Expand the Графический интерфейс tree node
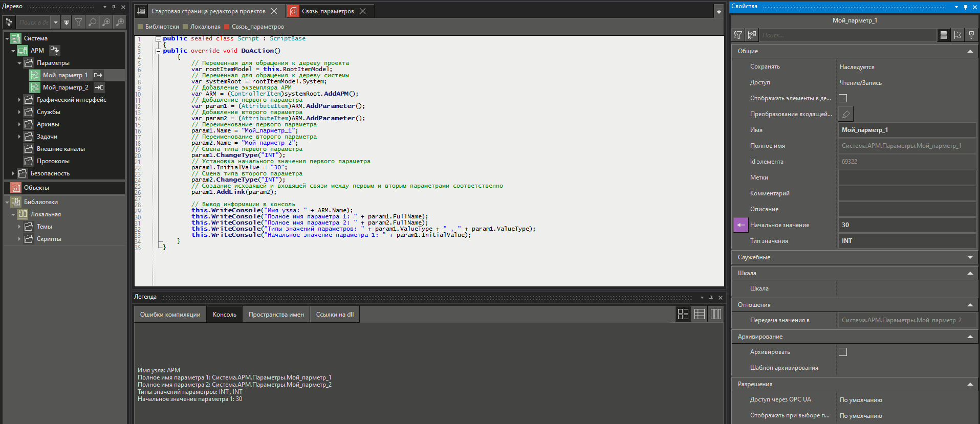This screenshot has width=980, height=424. (19, 100)
